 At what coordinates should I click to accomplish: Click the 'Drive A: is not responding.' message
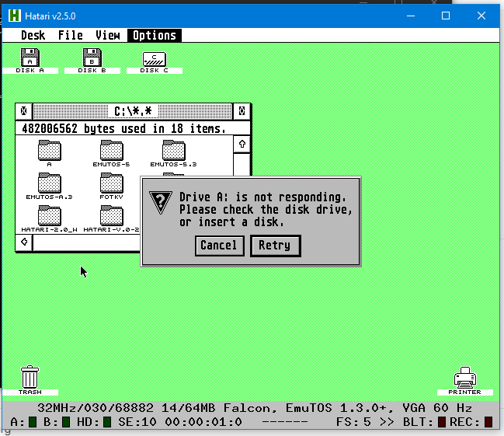click(x=262, y=197)
